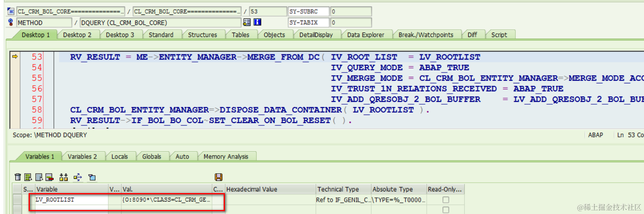Click the Technical Type column header
Viewport: 644px width, 214px height.
(x=343, y=189)
